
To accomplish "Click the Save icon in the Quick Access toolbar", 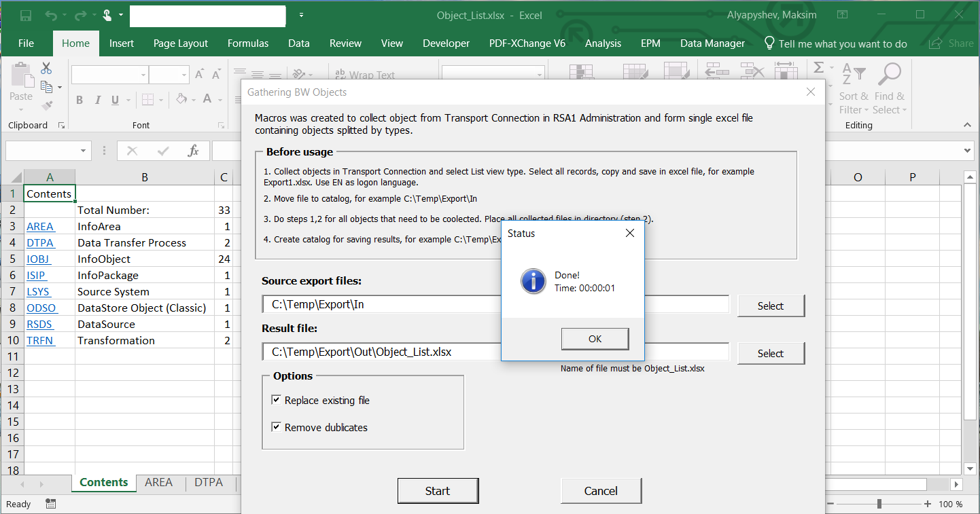I will click(26, 15).
